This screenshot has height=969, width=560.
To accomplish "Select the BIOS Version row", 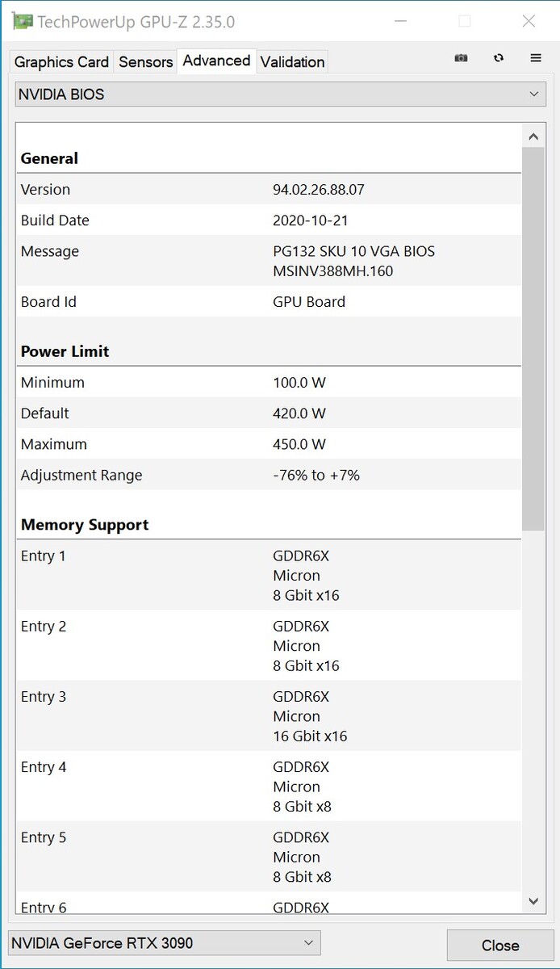I will coord(270,190).
